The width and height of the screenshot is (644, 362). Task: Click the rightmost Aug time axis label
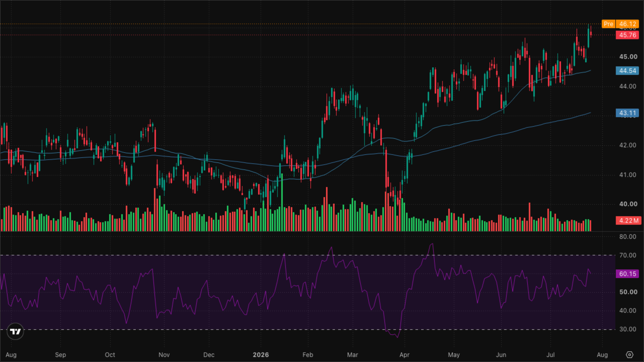point(602,355)
